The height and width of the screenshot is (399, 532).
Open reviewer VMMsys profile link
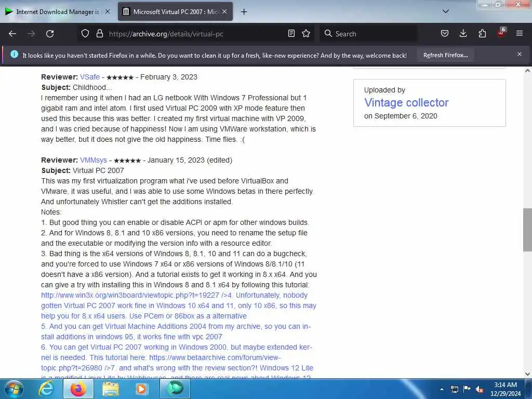94,160
